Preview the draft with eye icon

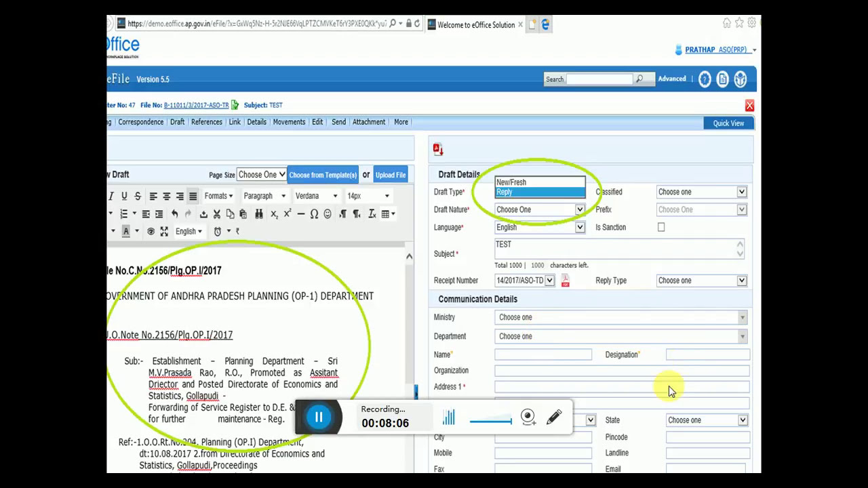[151, 231]
